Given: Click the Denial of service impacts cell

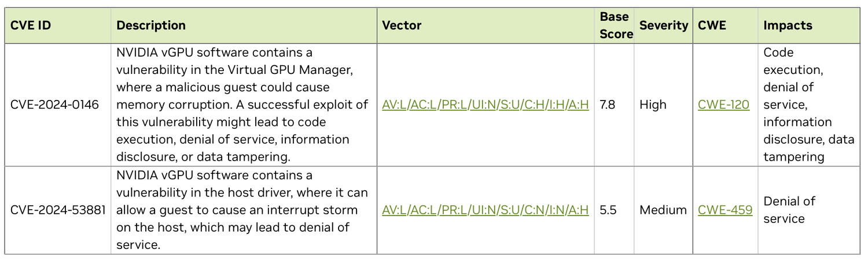Looking at the screenshot, I should 789,210.
